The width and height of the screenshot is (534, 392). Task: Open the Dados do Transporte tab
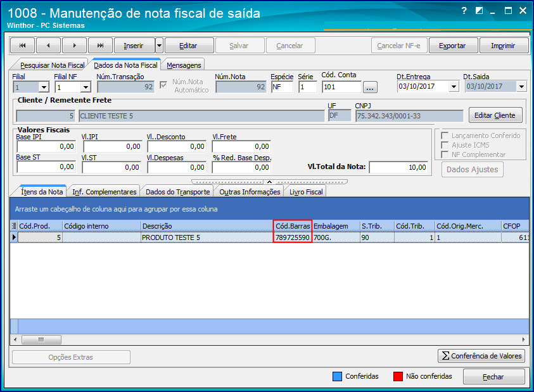[178, 192]
